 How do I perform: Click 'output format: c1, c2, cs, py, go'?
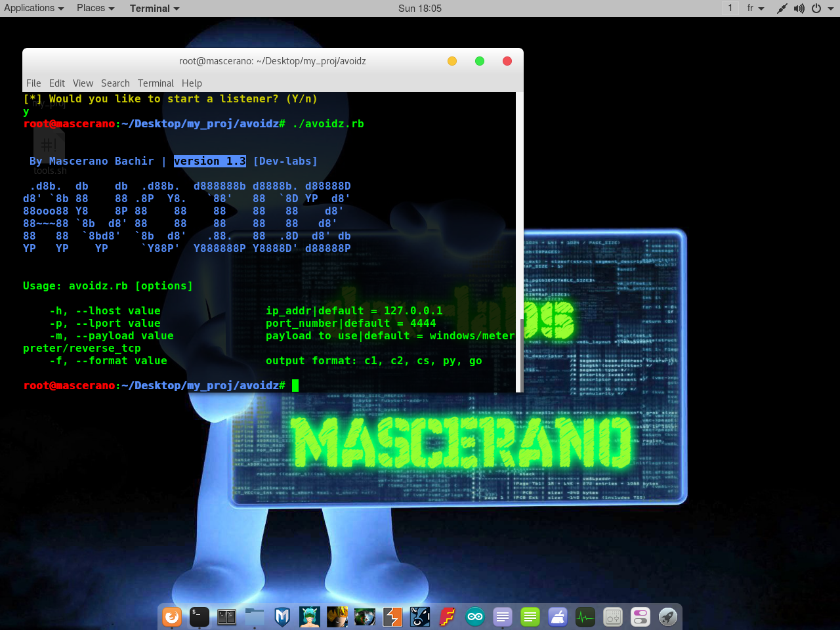[x=374, y=360]
